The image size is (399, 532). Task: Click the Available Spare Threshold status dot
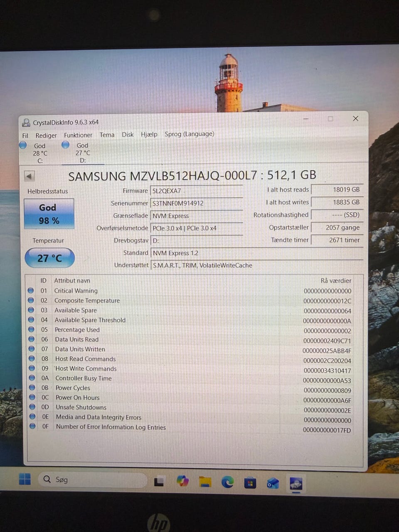(x=31, y=320)
